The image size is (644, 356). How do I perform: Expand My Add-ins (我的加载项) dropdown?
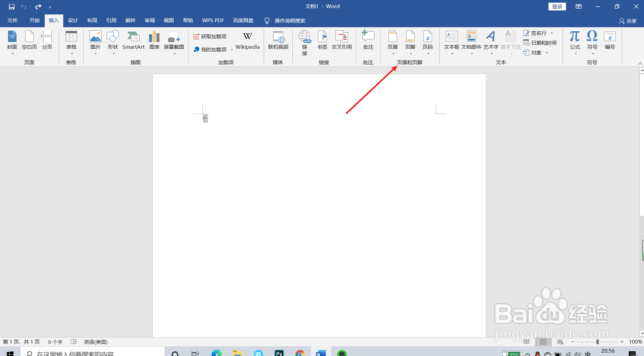pos(232,50)
